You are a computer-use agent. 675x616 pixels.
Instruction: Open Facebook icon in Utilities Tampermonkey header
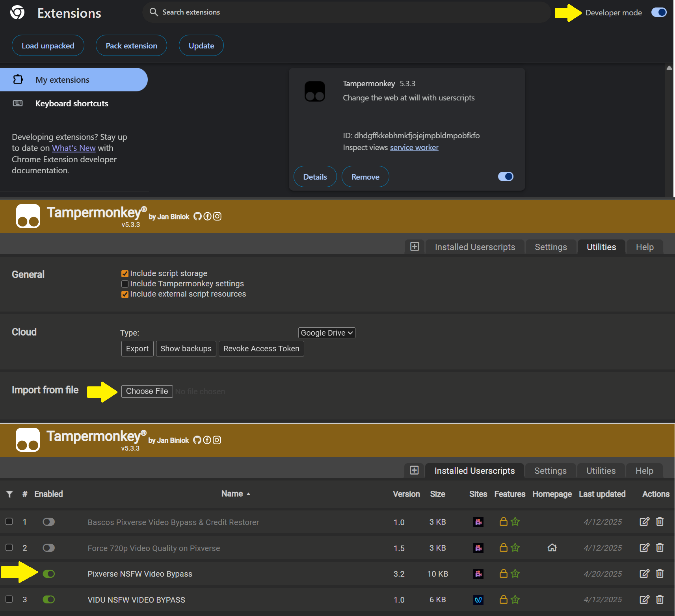pyautogui.click(x=207, y=216)
